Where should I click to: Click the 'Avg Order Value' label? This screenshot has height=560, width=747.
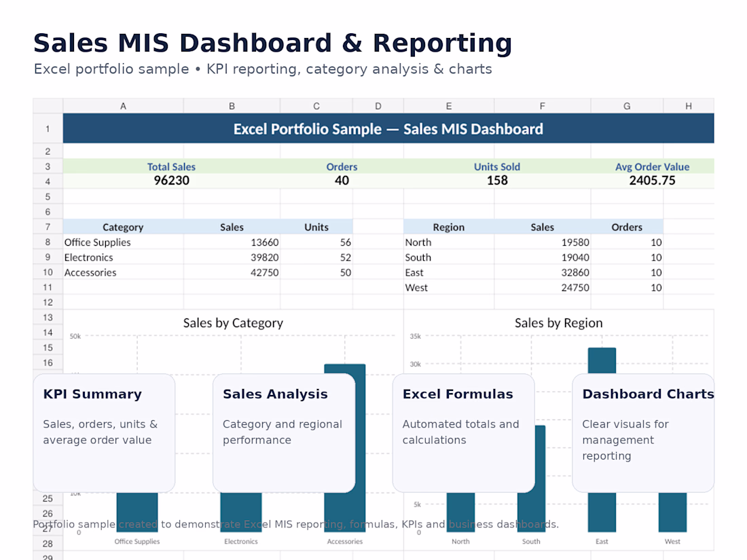point(652,167)
